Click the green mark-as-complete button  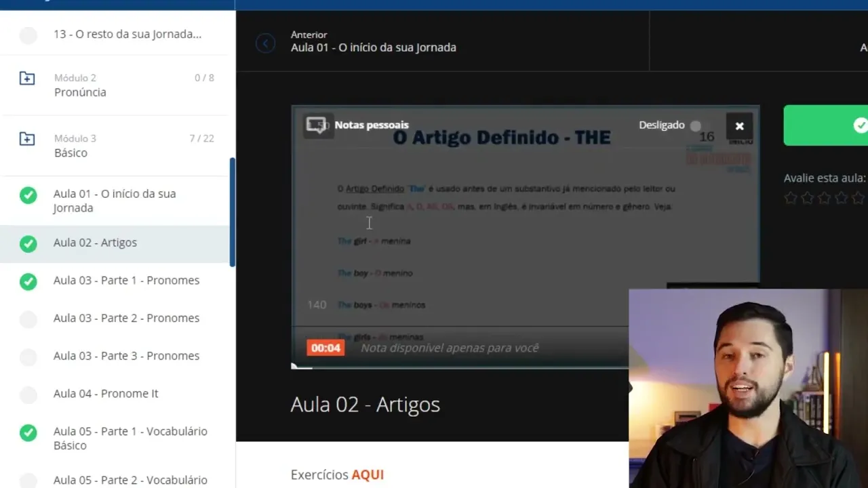click(x=826, y=125)
